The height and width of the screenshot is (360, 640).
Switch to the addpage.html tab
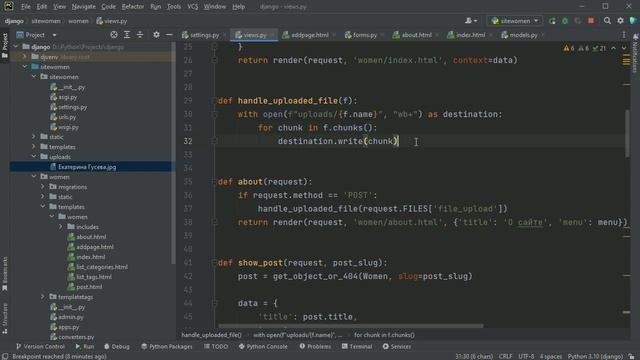click(x=308, y=35)
